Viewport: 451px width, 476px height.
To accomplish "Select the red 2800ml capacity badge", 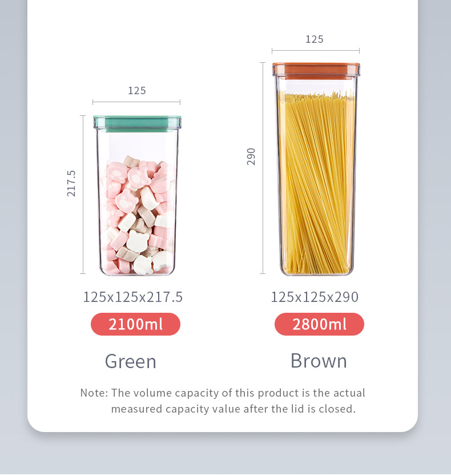I will [x=319, y=324].
